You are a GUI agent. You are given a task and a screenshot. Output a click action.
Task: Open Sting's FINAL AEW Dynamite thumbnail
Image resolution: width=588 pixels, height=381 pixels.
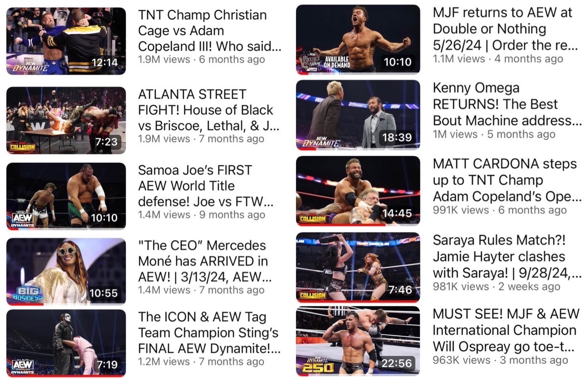tap(66, 343)
